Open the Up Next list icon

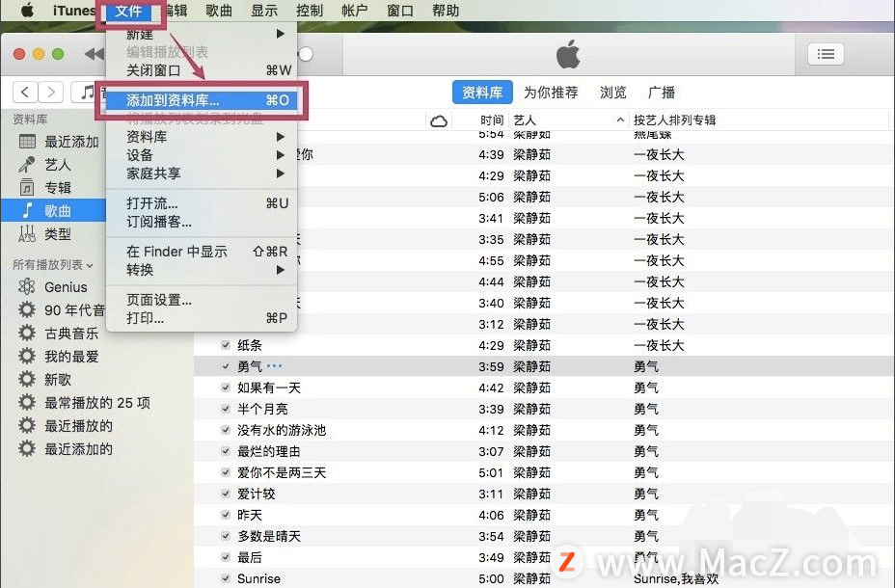pos(826,54)
